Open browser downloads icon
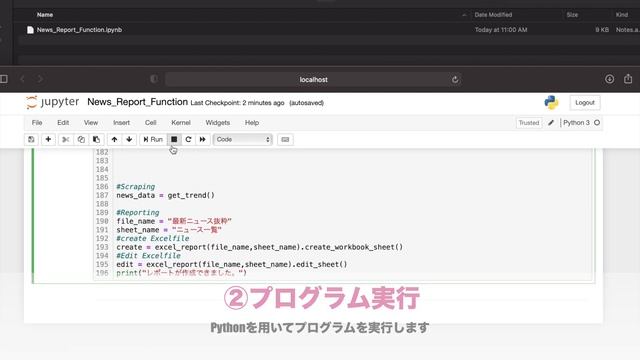Image resolution: width=640 pixels, height=360 pixels. 609,79
